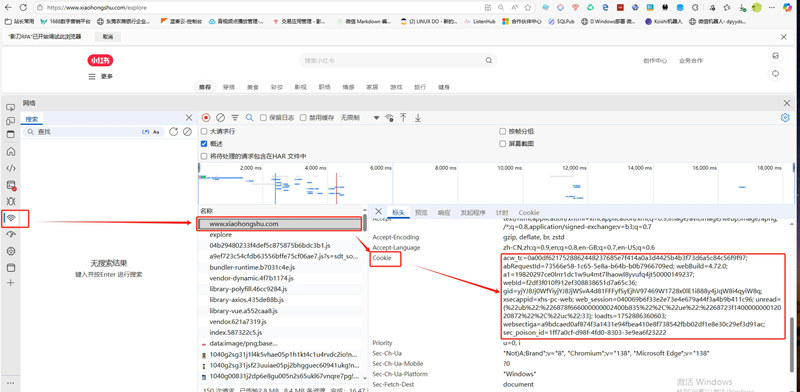Toggle the network filter funnel icon

click(235, 118)
